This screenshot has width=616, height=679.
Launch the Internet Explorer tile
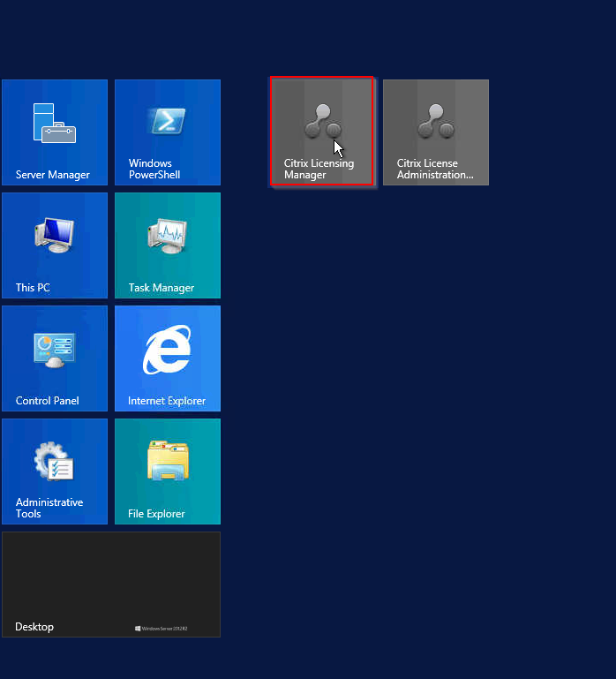pyautogui.click(x=168, y=358)
